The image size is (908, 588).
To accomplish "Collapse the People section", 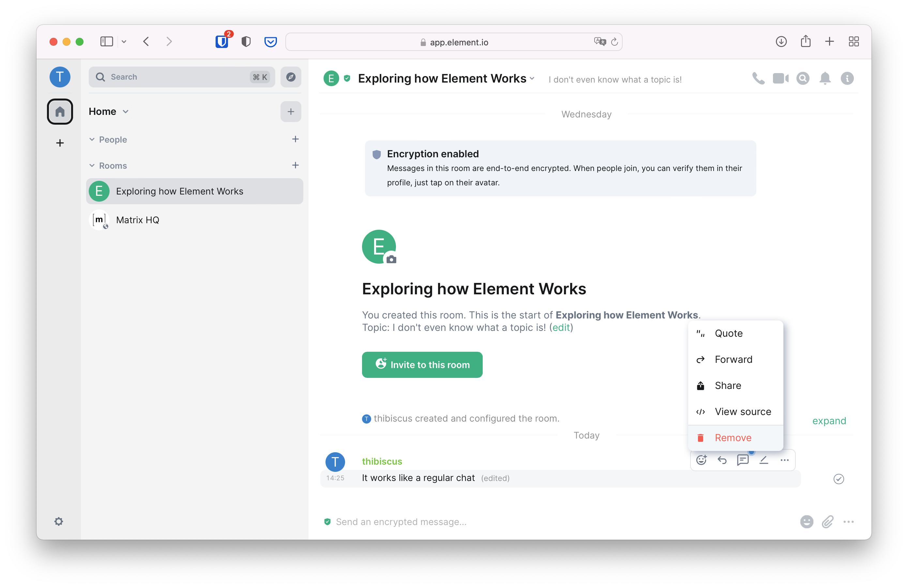I will tap(92, 140).
